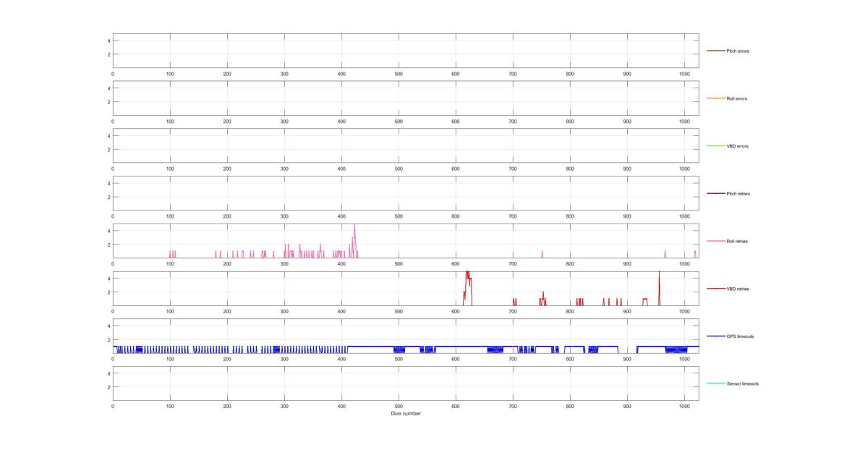Click the Sensor timeouts legend label
This screenshot has height=450, width=868.
[742, 384]
